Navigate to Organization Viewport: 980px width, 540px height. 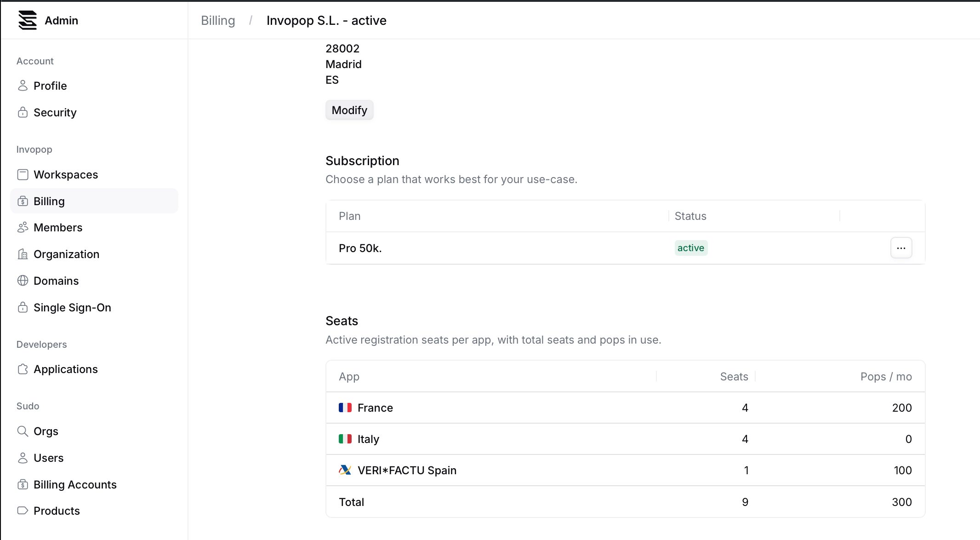[94, 254]
